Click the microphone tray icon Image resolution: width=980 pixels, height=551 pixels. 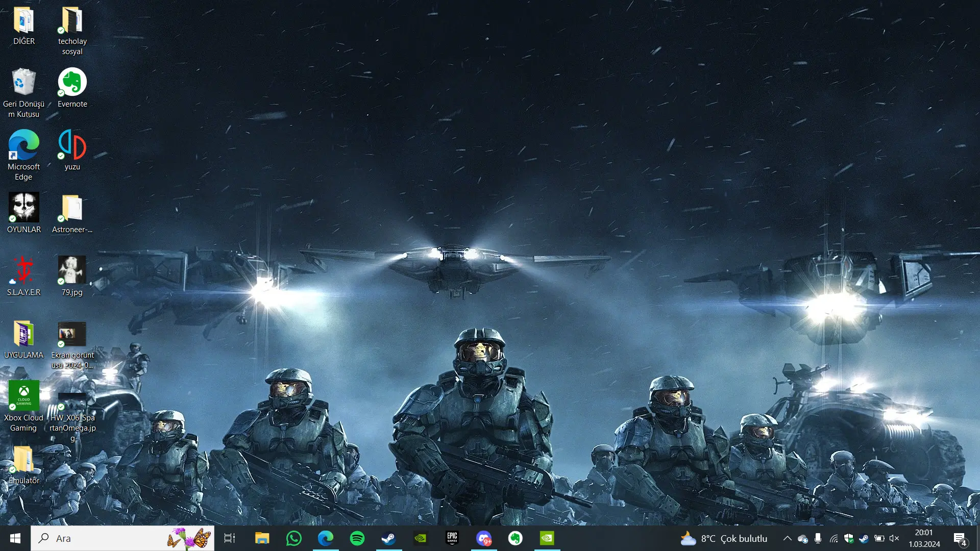coord(818,538)
